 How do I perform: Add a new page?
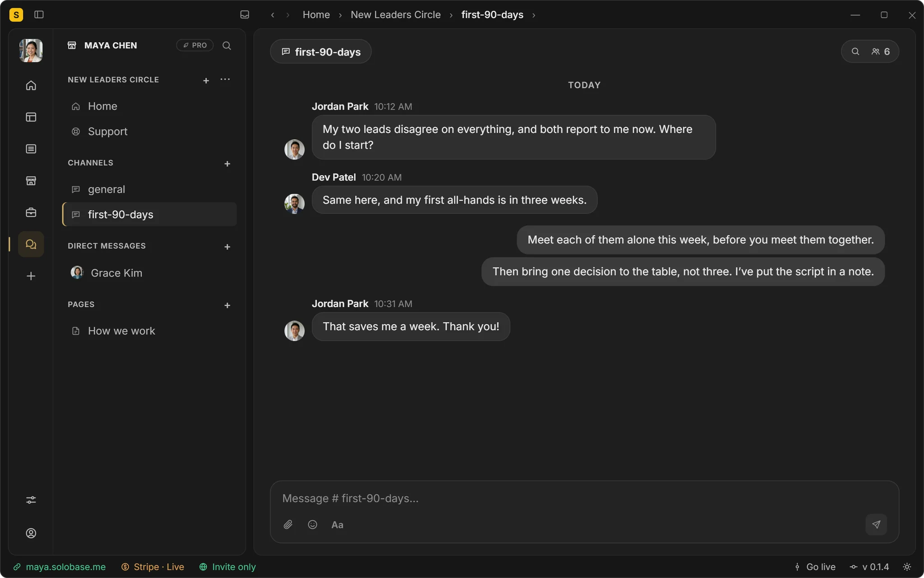coord(227,305)
